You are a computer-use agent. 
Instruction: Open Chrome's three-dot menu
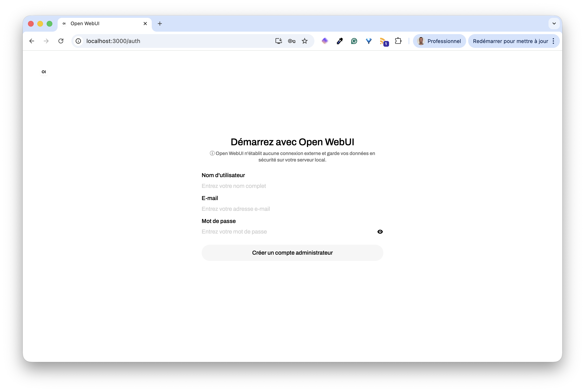tap(553, 41)
